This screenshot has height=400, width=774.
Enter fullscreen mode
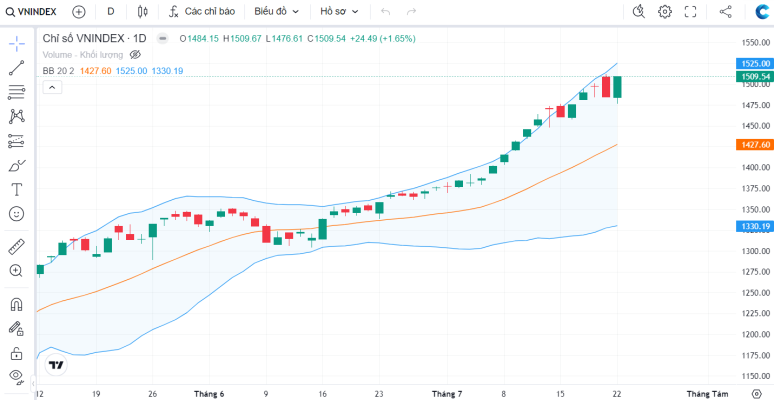click(x=691, y=12)
